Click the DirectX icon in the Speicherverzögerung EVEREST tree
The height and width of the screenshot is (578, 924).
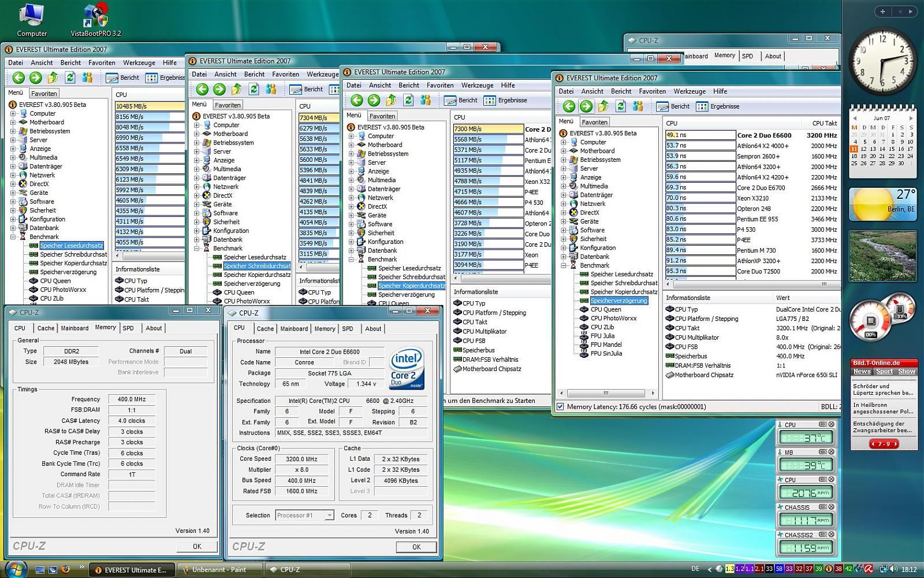click(574, 213)
